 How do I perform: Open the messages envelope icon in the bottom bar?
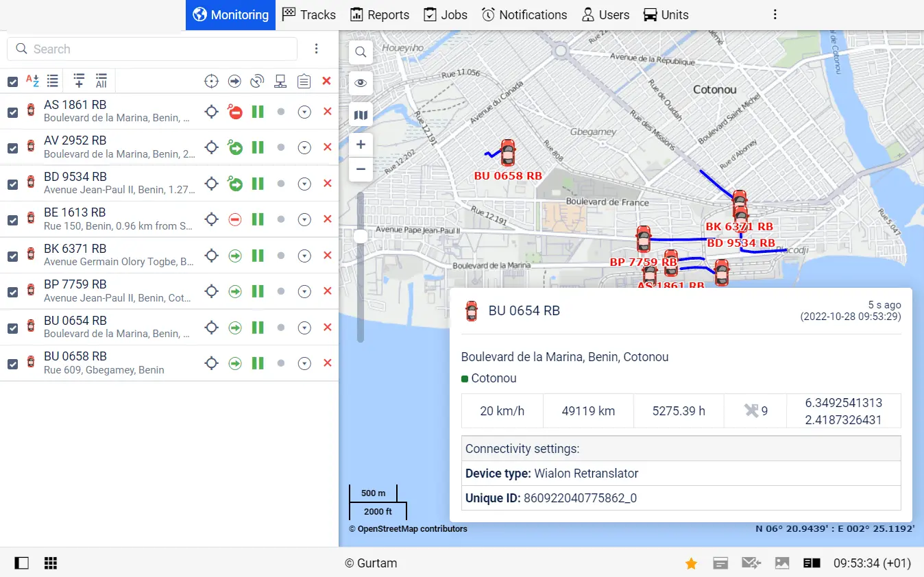coord(751,563)
